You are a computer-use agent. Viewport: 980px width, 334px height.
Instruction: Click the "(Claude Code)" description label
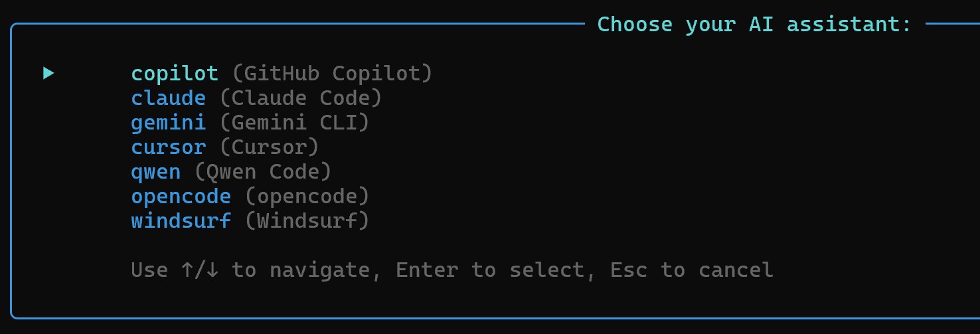point(301,98)
